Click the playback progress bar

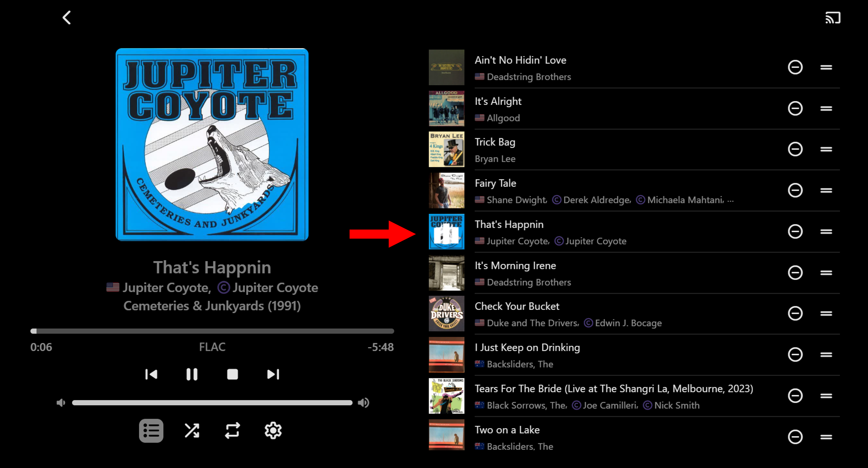212,331
